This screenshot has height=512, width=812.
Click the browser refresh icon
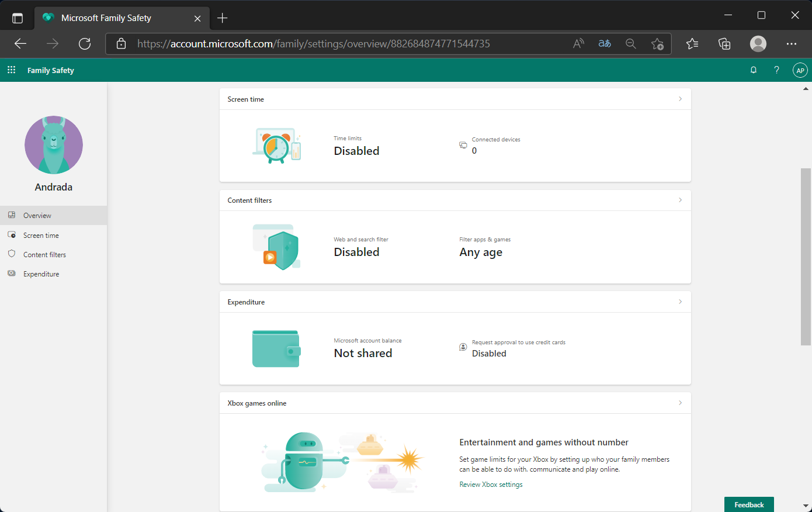[x=85, y=44]
